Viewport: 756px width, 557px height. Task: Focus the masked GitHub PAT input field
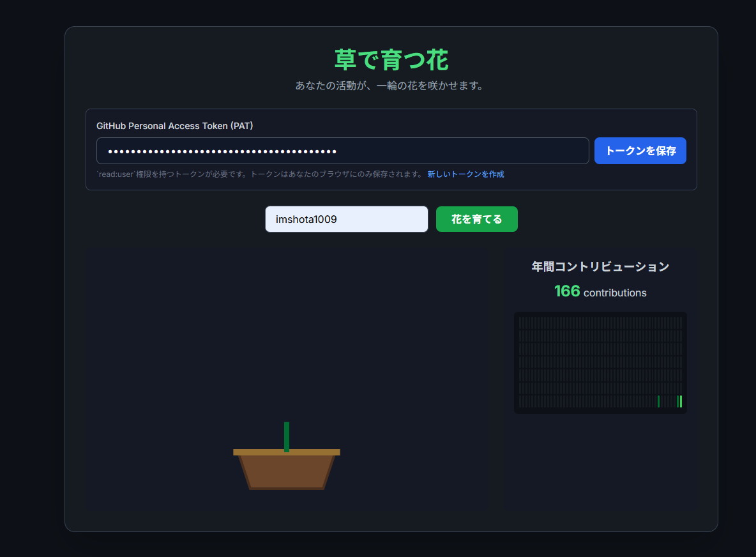click(x=342, y=151)
